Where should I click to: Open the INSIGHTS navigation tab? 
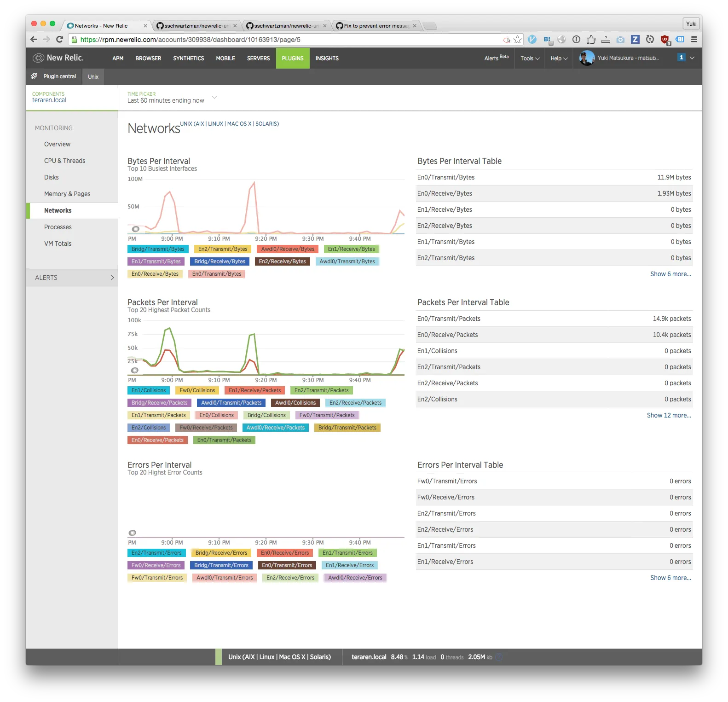click(x=327, y=58)
